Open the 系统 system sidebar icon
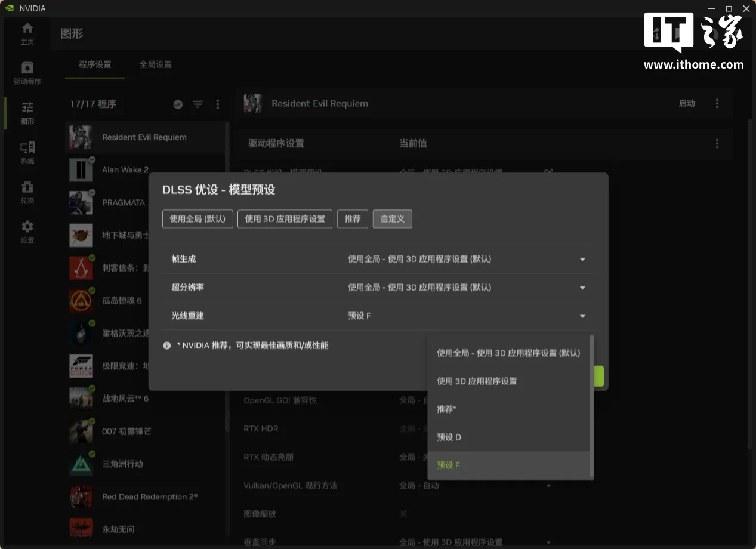 (27, 153)
